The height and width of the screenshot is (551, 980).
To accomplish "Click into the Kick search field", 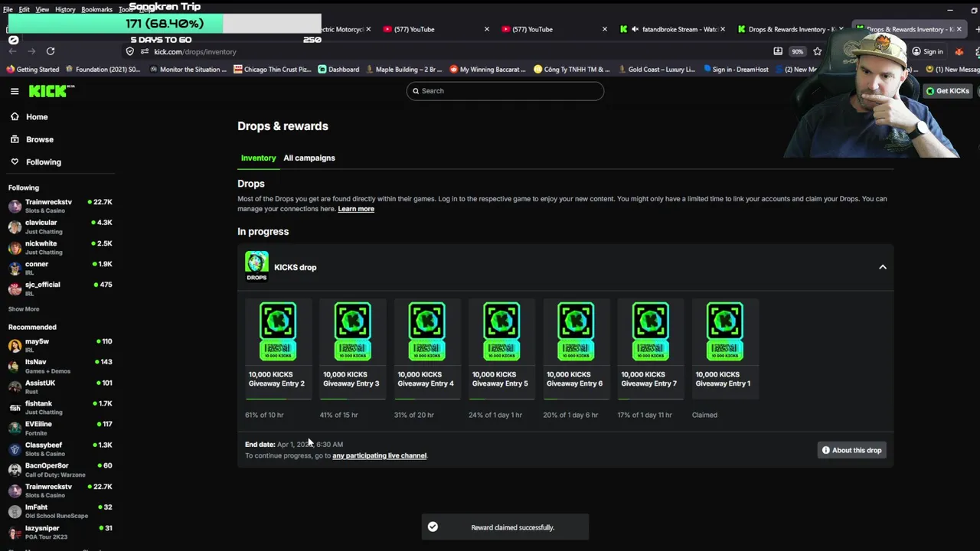I will [x=505, y=91].
